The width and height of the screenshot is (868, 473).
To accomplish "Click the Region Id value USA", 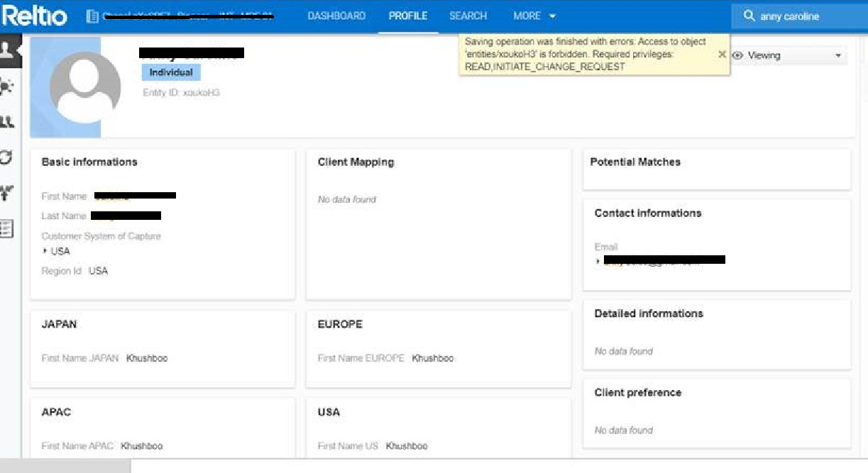I will (99, 271).
